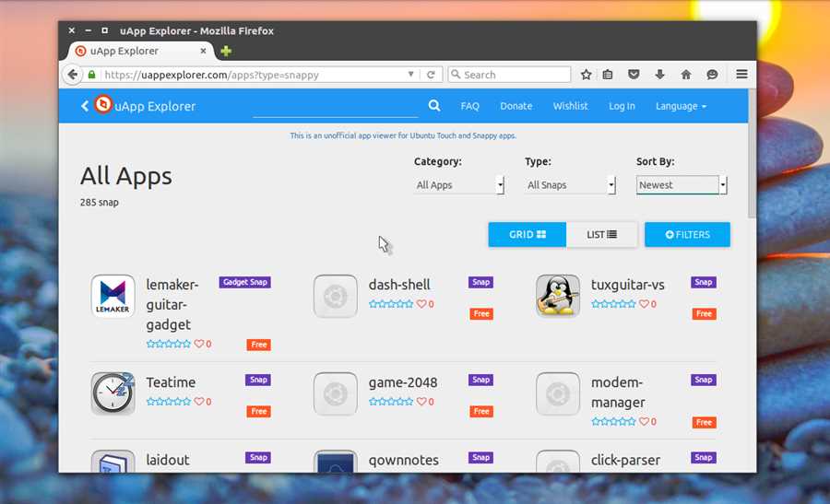Toggle favorite heart on dash-shell
The image size is (830, 504).
click(421, 304)
